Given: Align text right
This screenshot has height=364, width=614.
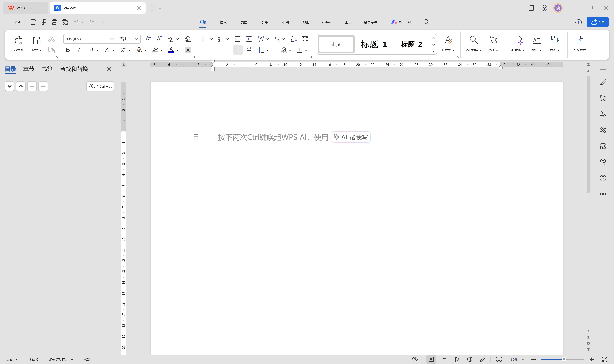Looking at the screenshot, I should tap(227, 50).
